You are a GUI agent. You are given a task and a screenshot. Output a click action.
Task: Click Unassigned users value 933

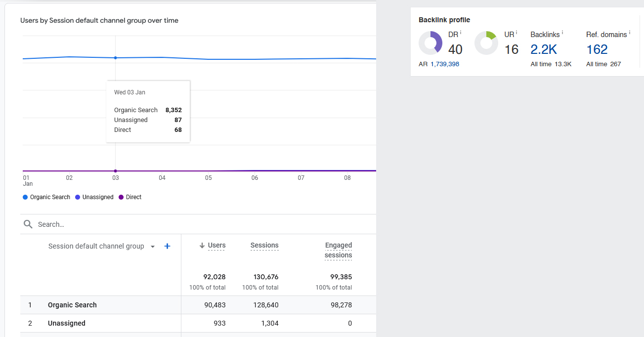point(220,323)
